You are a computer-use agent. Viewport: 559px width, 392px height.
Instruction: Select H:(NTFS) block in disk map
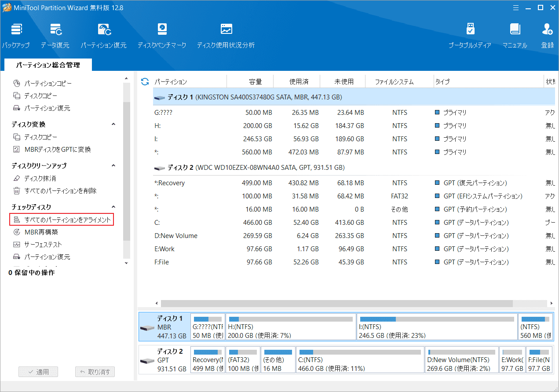(291, 326)
